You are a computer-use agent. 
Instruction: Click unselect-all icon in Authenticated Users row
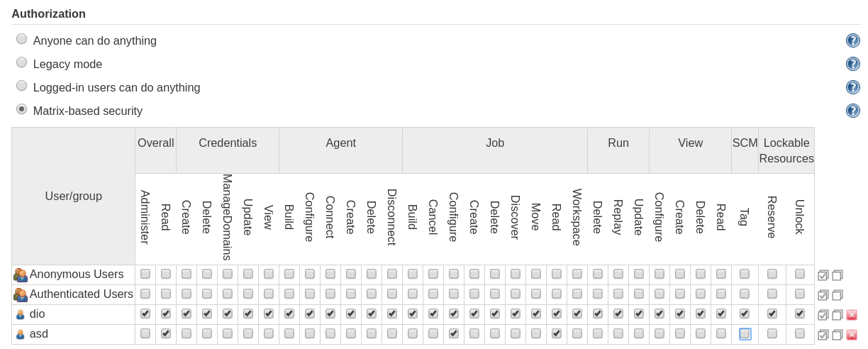coord(837,295)
